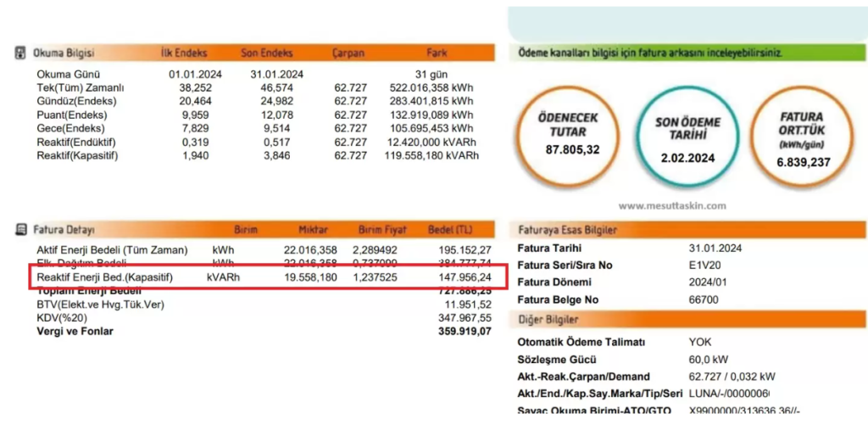The height and width of the screenshot is (425, 868).
Task: Click the value '12,078'
Action: click(x=277, y=115)
